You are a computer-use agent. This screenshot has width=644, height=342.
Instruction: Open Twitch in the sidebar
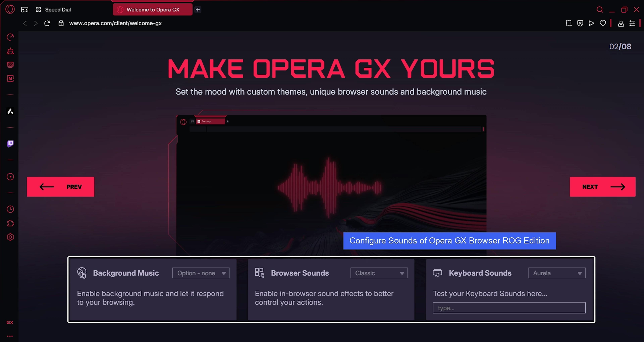pyautogui.click(x=10, y=144)
